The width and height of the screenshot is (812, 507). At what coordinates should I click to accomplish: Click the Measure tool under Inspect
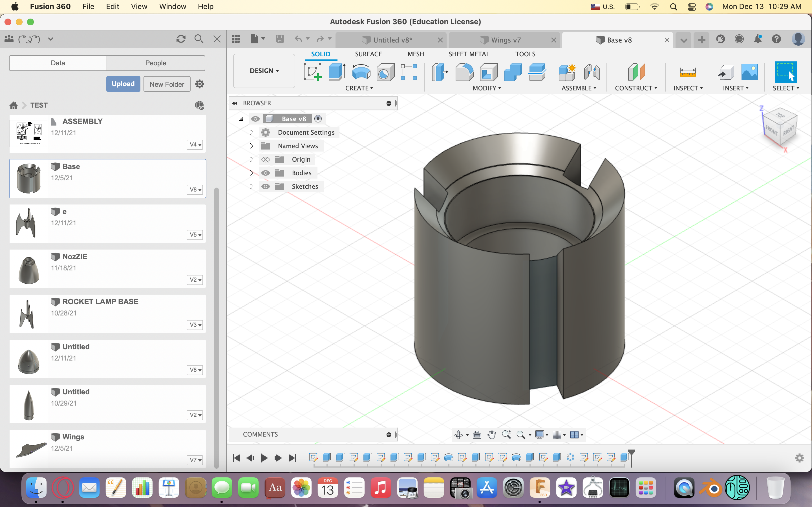pyautogui.click(x=687, y=72)
